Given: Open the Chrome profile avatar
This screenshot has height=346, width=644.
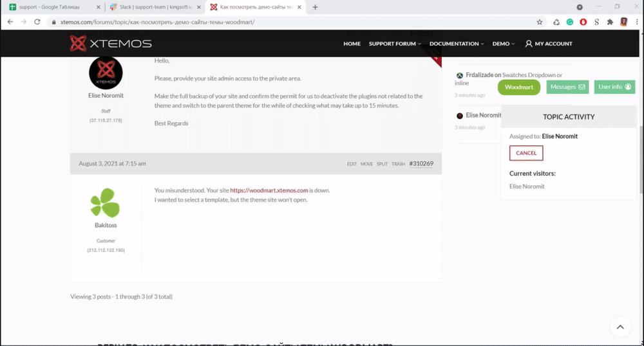Looking at the screenshot, I should [x=623, y=22].
